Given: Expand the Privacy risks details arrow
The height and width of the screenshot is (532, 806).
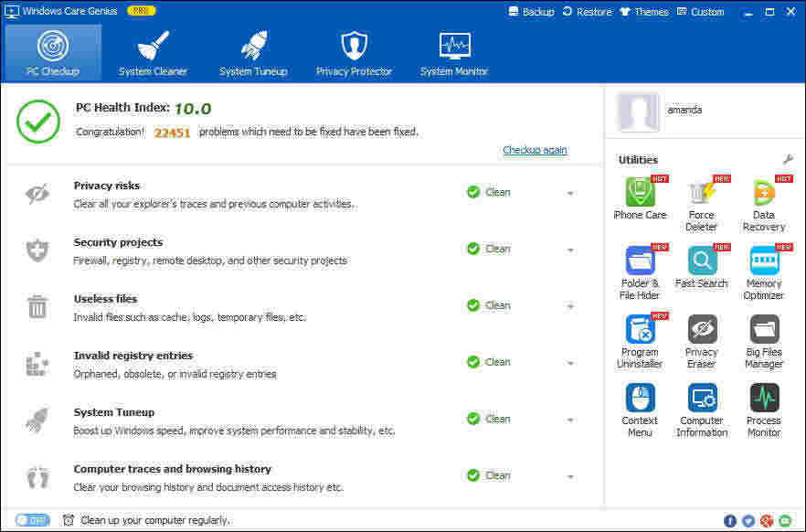Looking at the screenshot, I should [x=570, y=193].
